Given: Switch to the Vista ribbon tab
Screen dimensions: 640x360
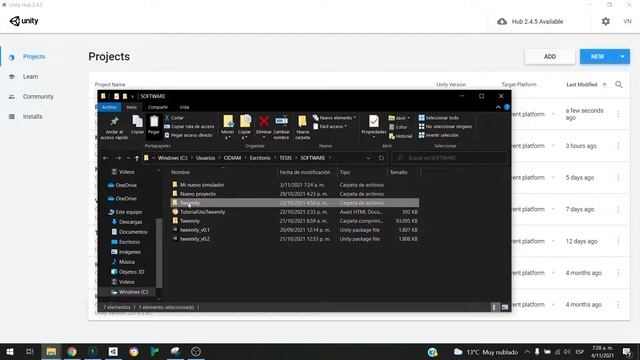Looking at the screenshot, I should tap(184, 107).
